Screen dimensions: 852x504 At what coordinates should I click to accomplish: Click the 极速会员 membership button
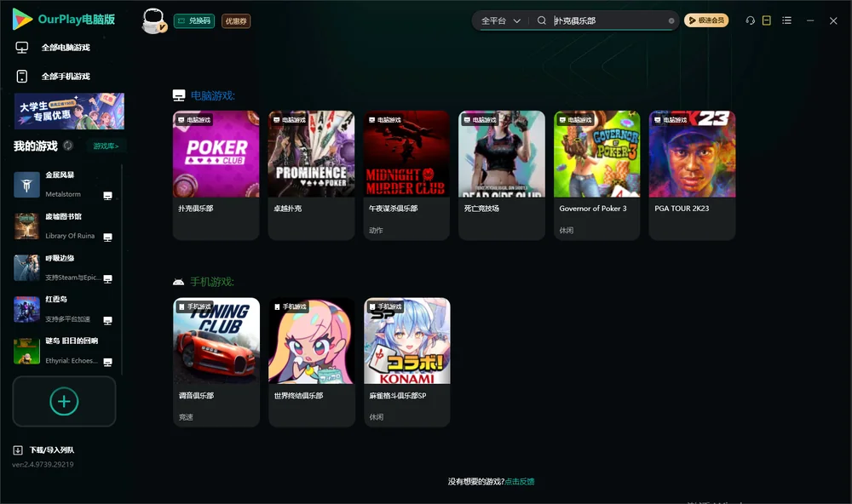(x=706, y=20)
